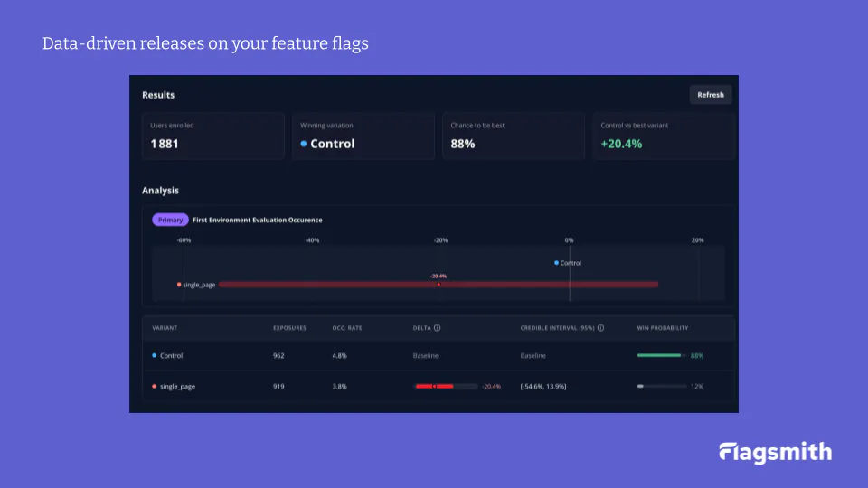Click the -40% label on chart axis
This screenshot has height=488, width=868.
tap(312, 240)
